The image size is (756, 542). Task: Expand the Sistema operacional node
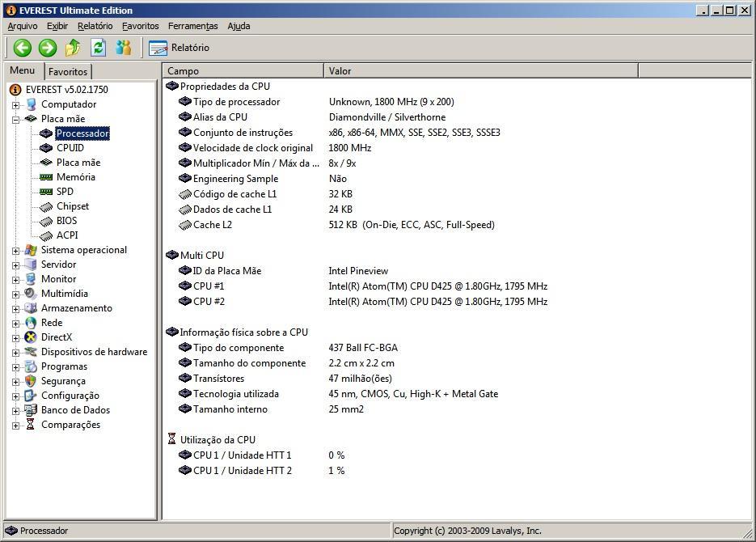[x=16, y=251]
